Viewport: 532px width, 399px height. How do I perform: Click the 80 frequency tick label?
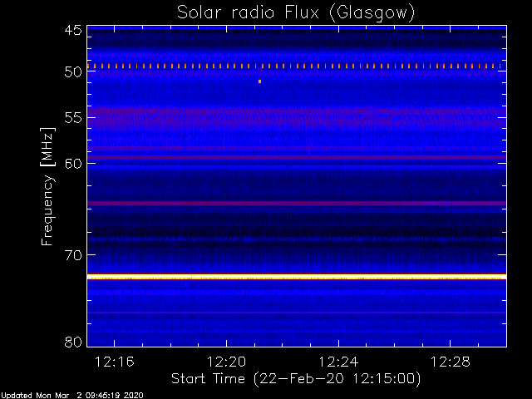(x=73, y=342)
